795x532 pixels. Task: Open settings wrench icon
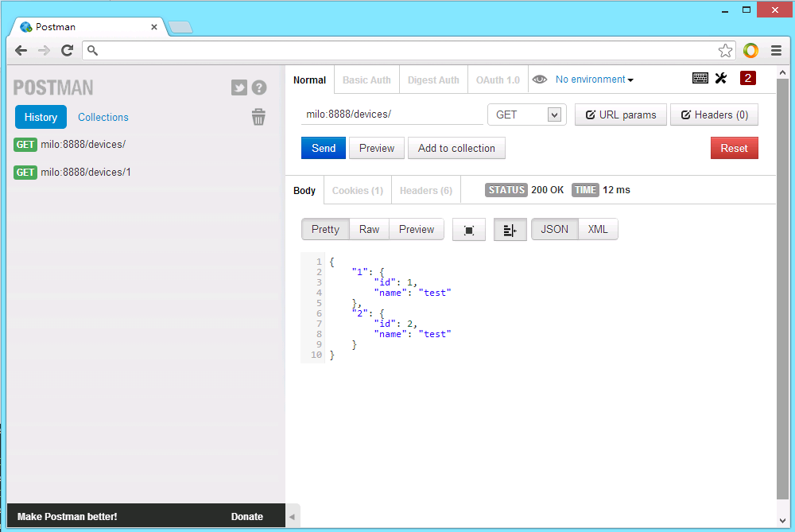(721, 78)
